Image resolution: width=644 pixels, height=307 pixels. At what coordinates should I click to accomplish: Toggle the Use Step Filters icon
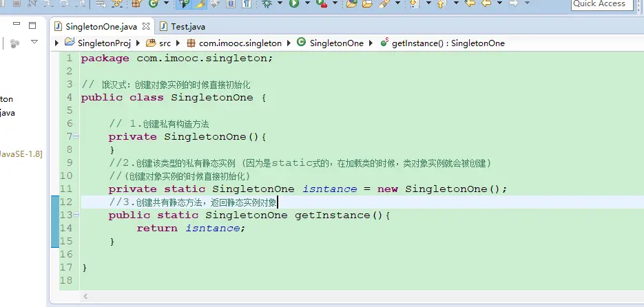(117, 3)
